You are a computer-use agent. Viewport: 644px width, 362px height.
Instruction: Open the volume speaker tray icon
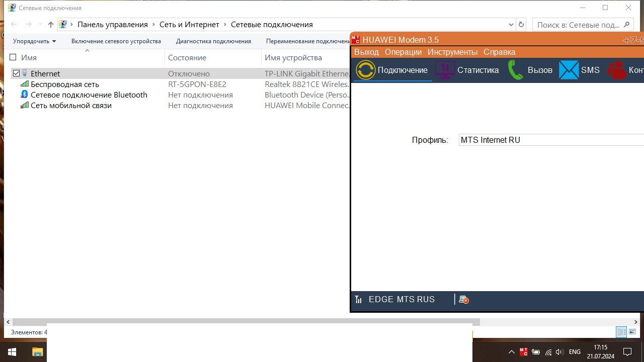pyautogui.click(x=559, y=352)
